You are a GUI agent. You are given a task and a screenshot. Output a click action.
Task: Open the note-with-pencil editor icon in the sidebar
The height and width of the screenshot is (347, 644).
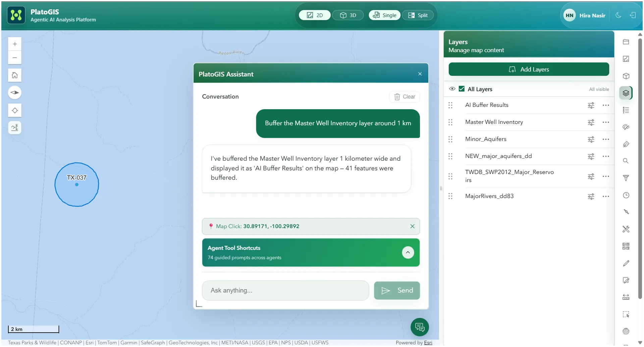626,280
